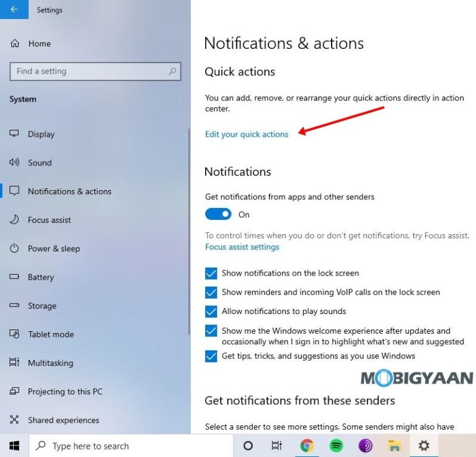Click the Focus assist moon icon
The height and width of the screenshot is (457, 476).
pos(14,220)
